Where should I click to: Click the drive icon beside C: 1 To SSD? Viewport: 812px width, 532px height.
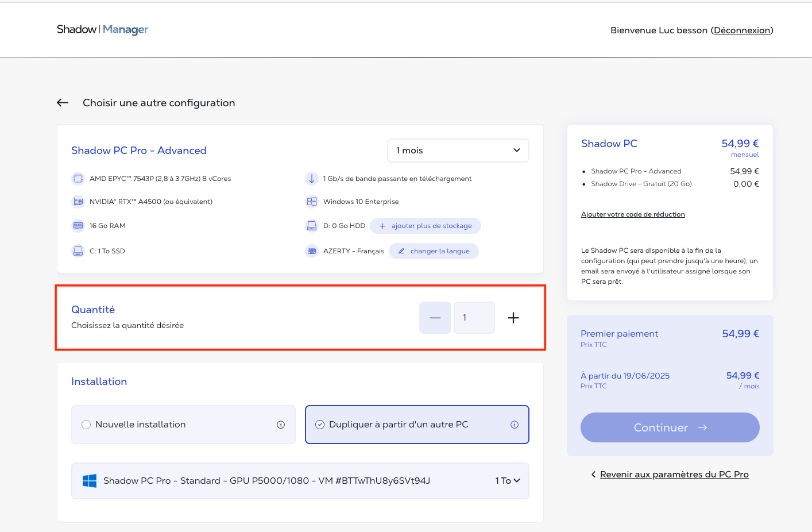point(78,251)
